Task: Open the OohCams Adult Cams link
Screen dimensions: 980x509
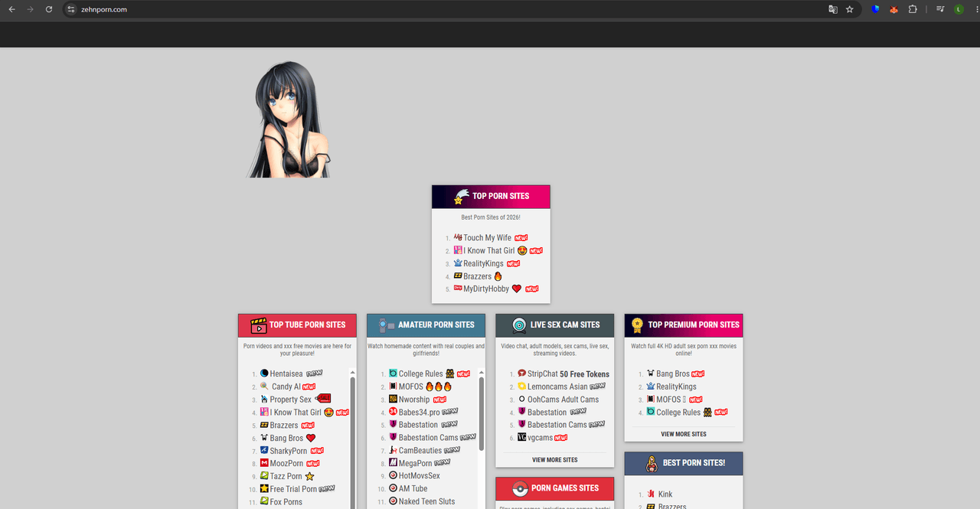Action: [563, 400]
